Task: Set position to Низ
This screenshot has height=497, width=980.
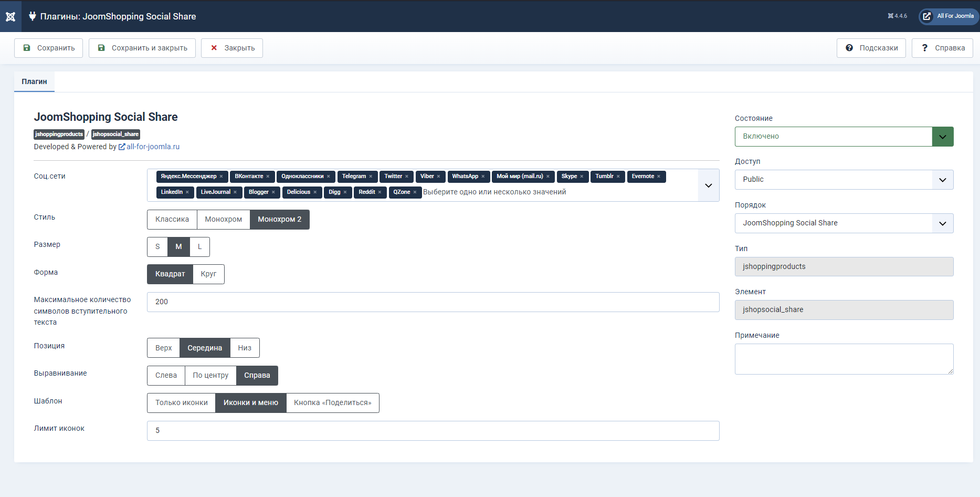Action: click(x=245, y=348)
